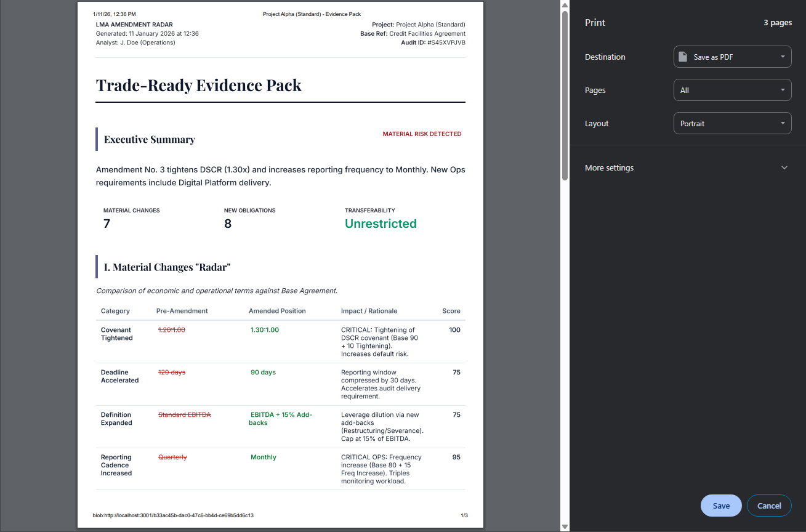806x532 pixels.
Task: Click the preview scrollbar up arrow
Action: click(x=565, y=5)
